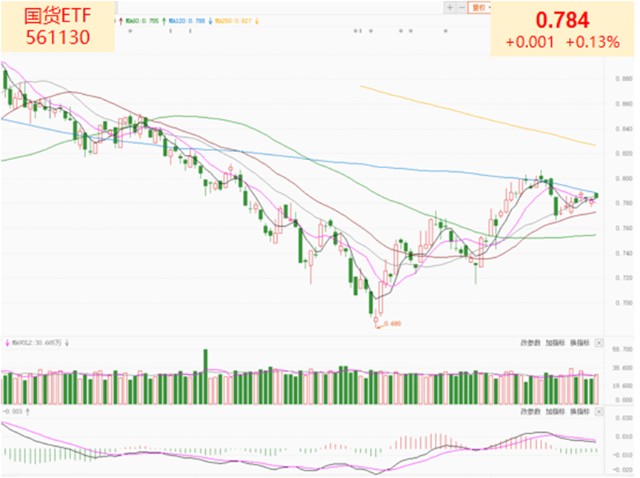Image resolution: width=640 pixels, height=478 pixels.
Task: Click the 国货ETF fund name
Action: tap(57, 16)
